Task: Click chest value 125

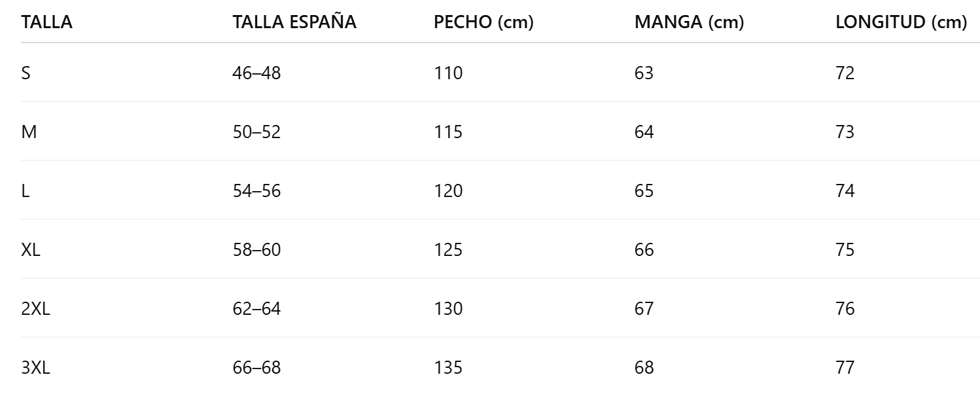Action: 448,249
